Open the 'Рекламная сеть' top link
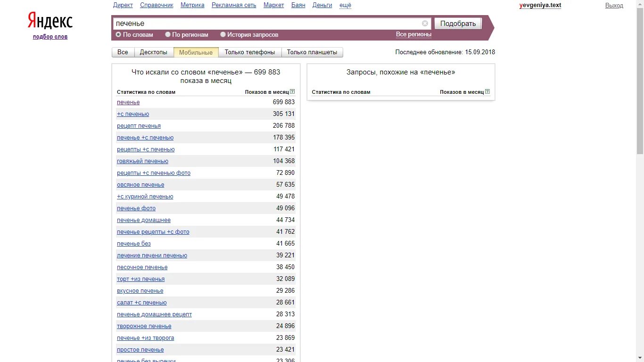The image size is (644, 362). pyautogui.click(x=234, y=5)
